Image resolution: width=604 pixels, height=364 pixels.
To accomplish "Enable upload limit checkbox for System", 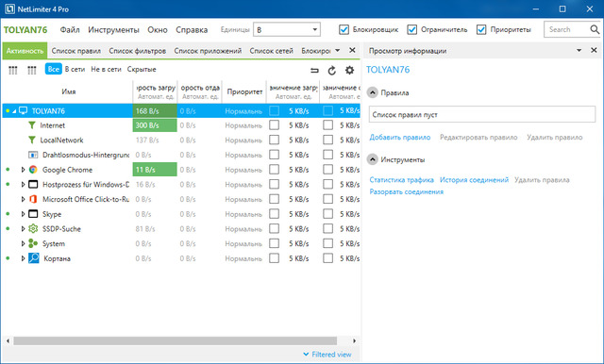I will tap(327, 243).
